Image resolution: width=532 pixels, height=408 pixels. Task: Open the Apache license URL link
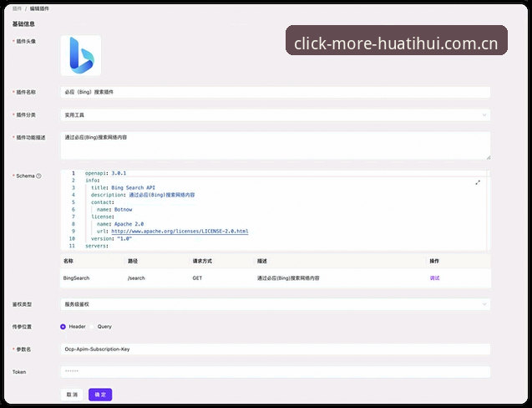(x=180, y=232)
